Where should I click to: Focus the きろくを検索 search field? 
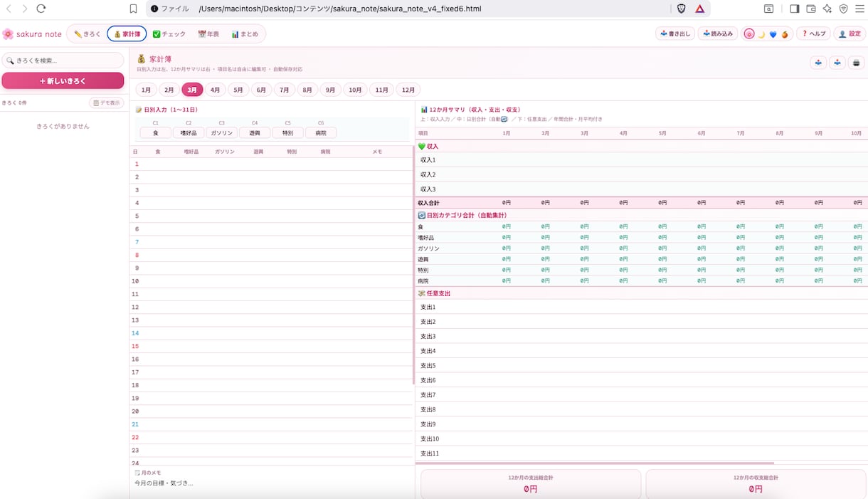click(63, 61)
